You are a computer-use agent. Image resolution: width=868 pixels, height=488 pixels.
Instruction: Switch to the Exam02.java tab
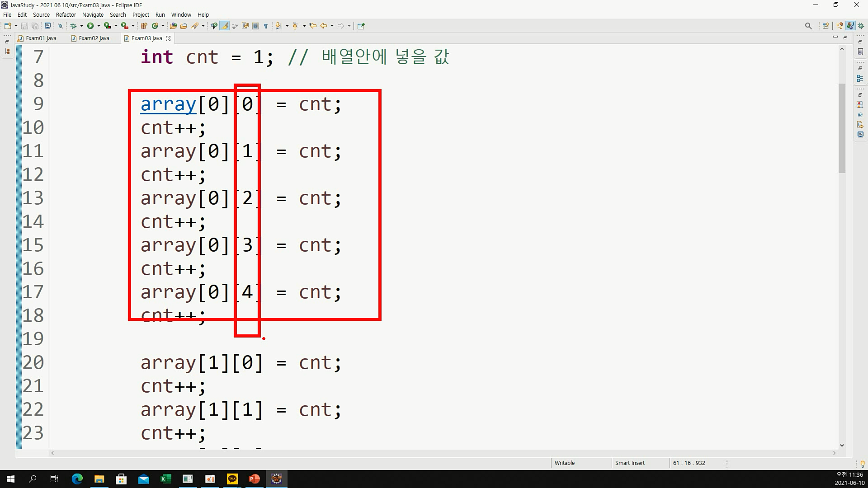(x=94, y=38)
